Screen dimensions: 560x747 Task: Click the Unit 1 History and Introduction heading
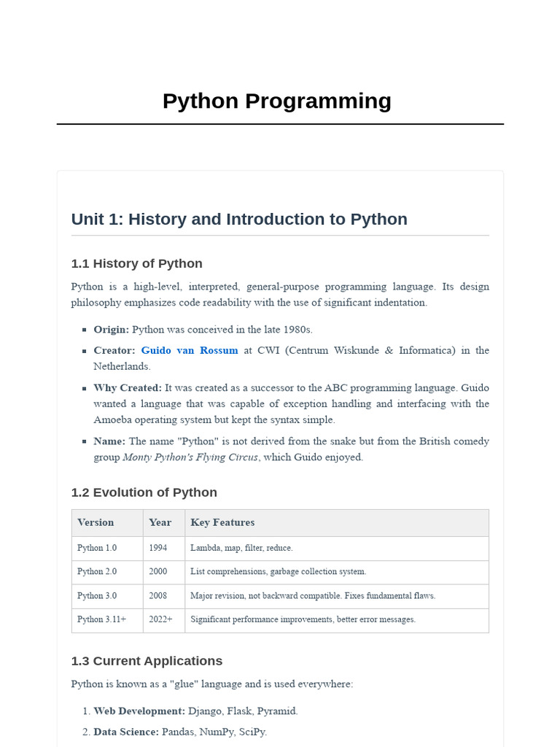tap(239, 219)
